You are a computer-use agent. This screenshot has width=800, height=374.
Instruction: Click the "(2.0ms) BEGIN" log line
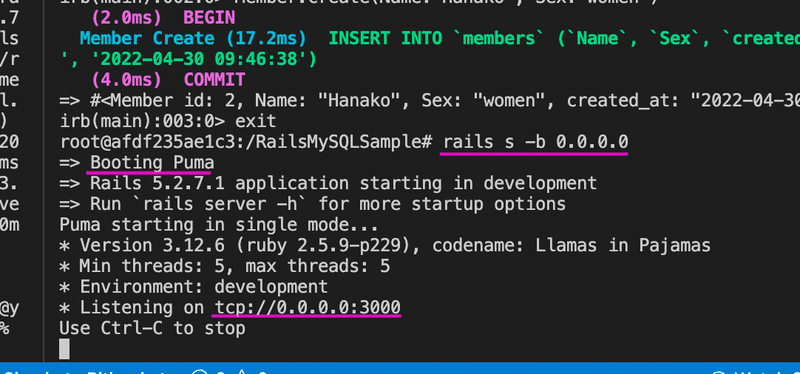point(163,18)
